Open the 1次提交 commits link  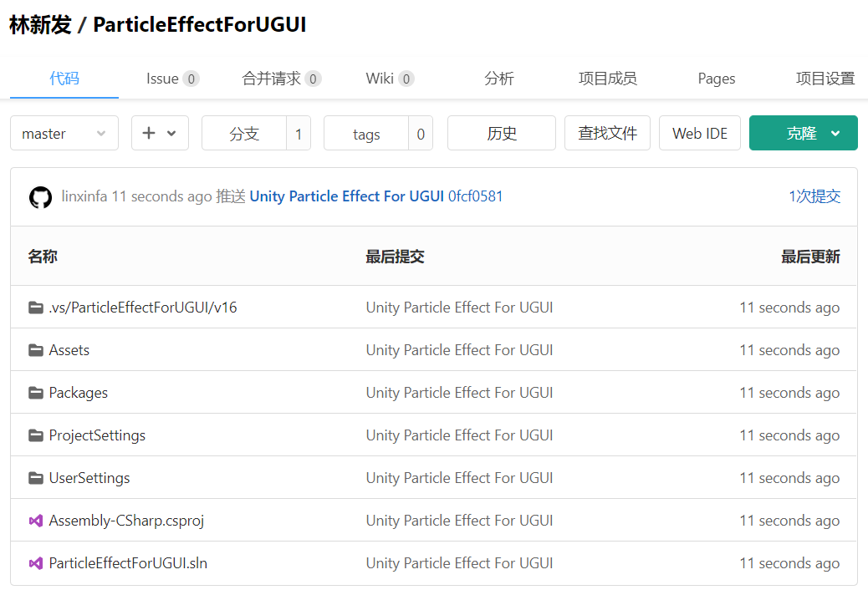pyautogui.click(x=814, y=196)
